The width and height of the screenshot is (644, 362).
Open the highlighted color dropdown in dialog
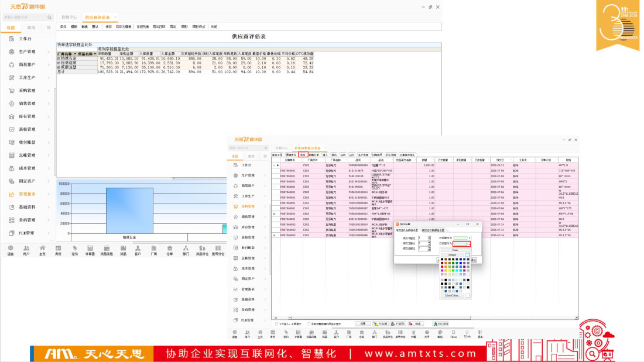click(468, 244)
